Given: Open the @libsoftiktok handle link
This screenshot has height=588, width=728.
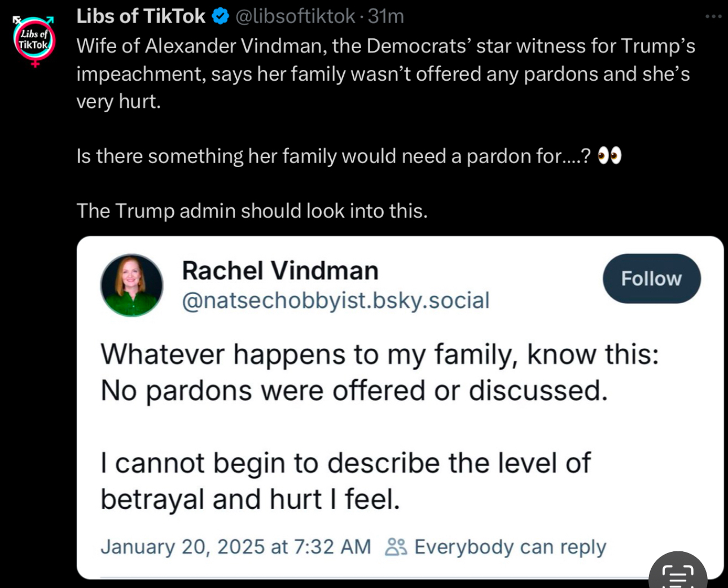Looking at the screenshot, I should 295,16.
